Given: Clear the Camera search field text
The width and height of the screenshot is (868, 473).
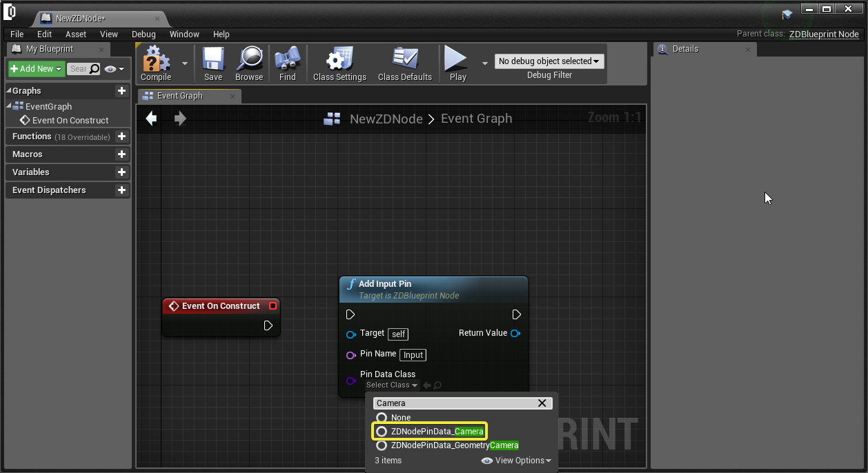Looking at the screenshot, I should click(542, 403).
